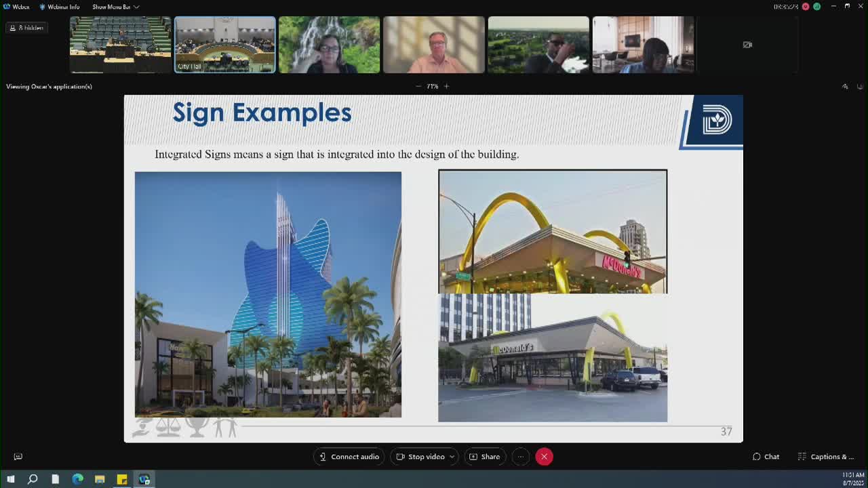Open File Explorer from the taskbar
This screenshot has height=488, width=868.
100,479
